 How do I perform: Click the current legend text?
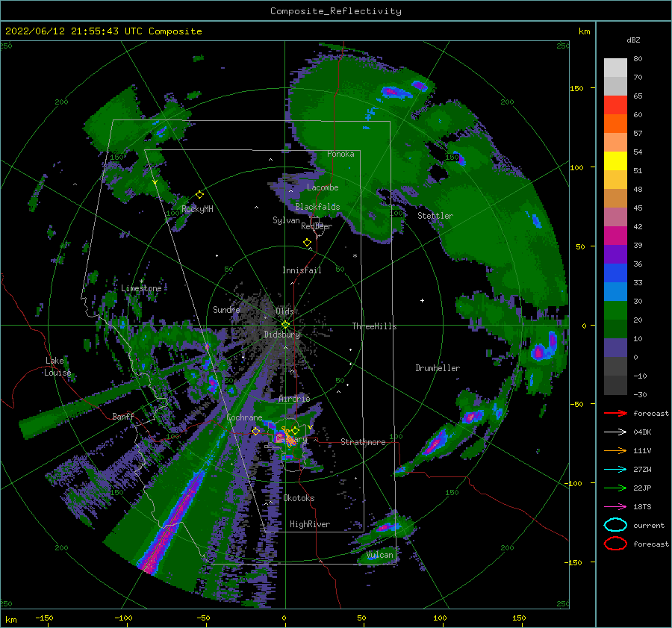649,525
